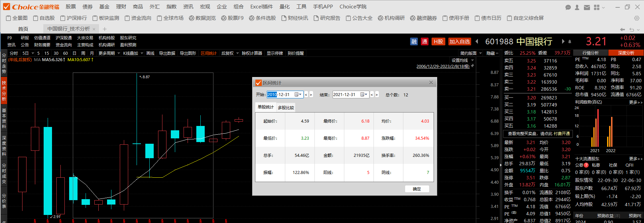Click the pin icon beside date range

tap(473, 66)
